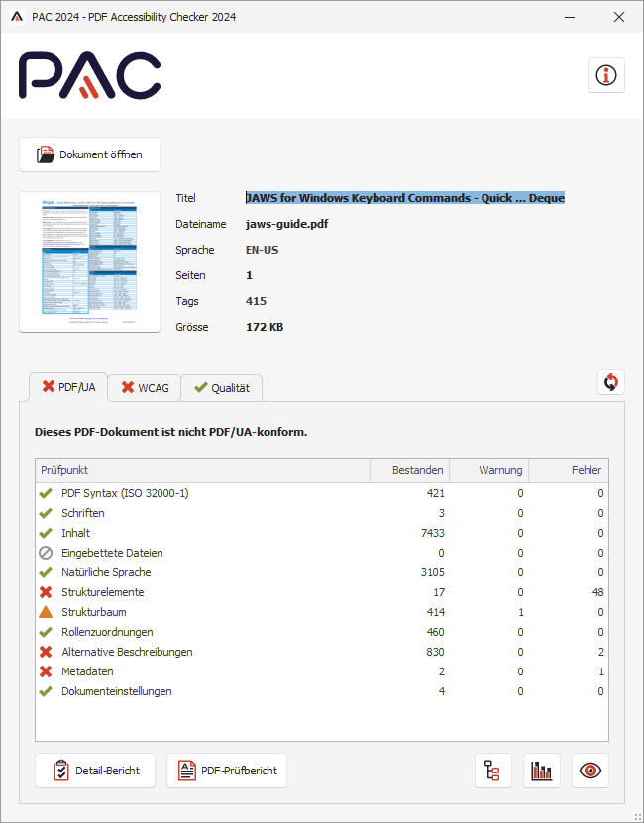Click the Dokument öffnen button
This screenshot has height=823, width=644.
tap(89, 154)
